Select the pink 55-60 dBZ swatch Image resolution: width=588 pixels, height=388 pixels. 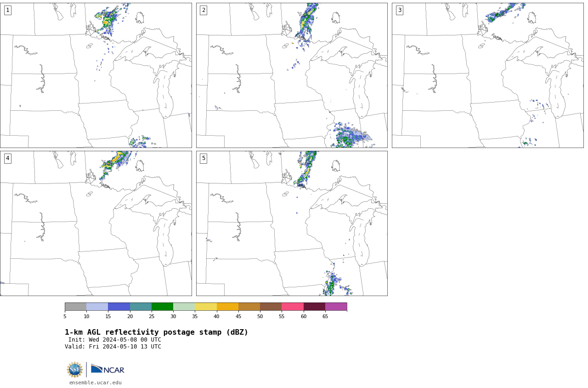pos(293,307)
